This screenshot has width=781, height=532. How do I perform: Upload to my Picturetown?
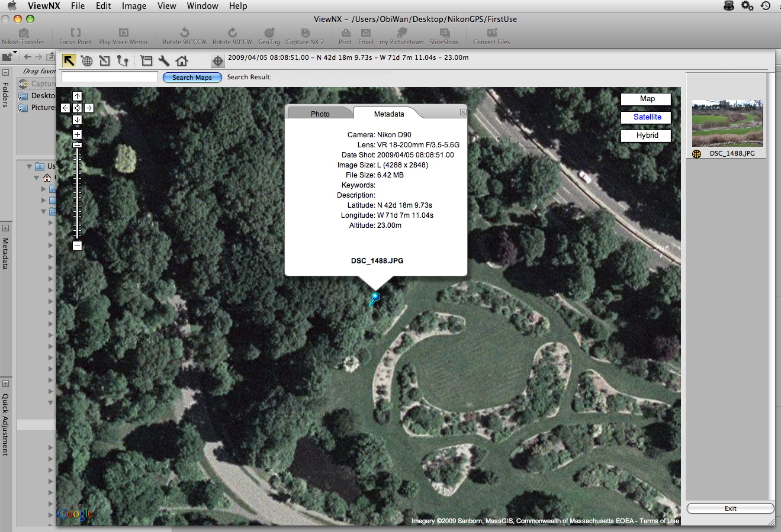401,37
